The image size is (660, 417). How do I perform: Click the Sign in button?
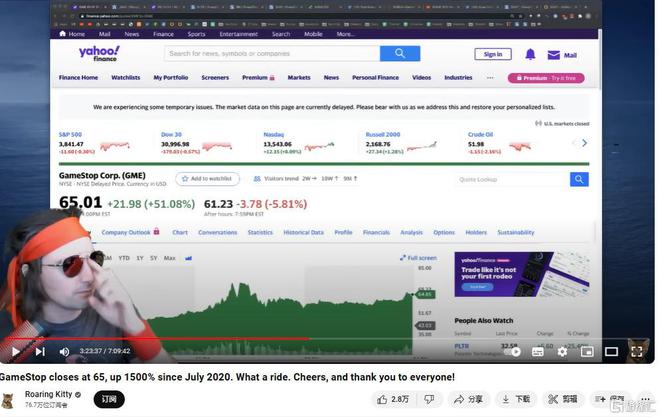coord(493,54)
